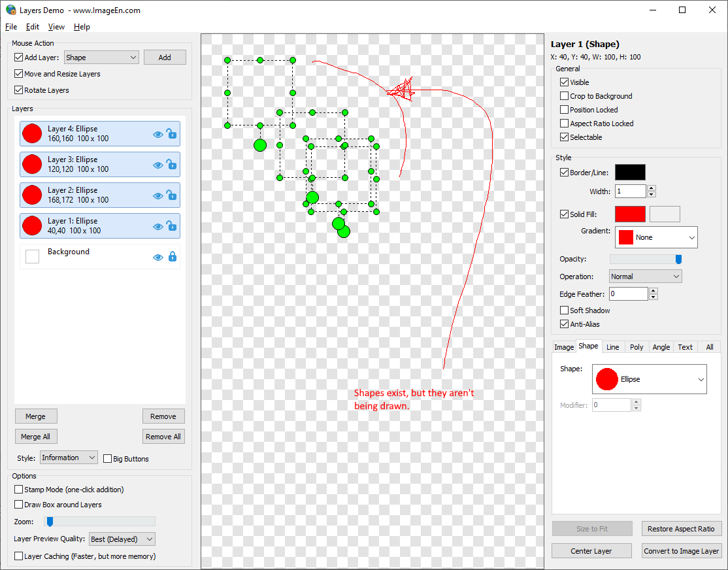Screen dimensions: 728x570
Task: Open the Gradient dropdown
Action: (656, 237)
